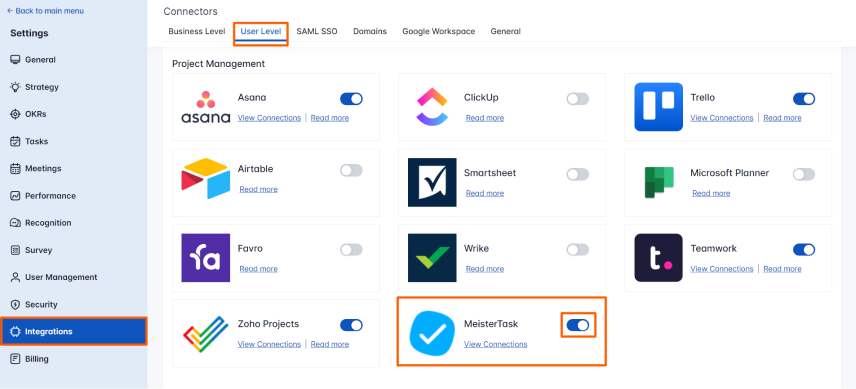Go back to main menu

(45, 11)
